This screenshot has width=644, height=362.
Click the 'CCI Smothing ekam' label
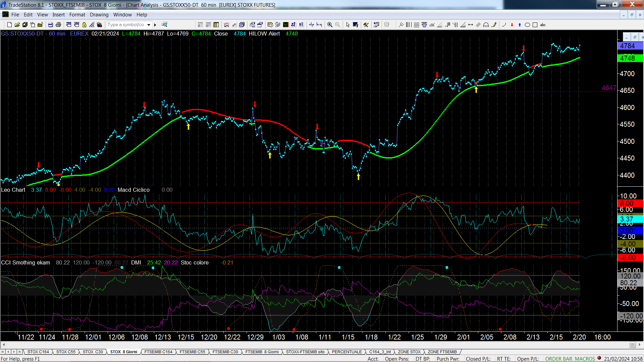(x=25, y=263)
